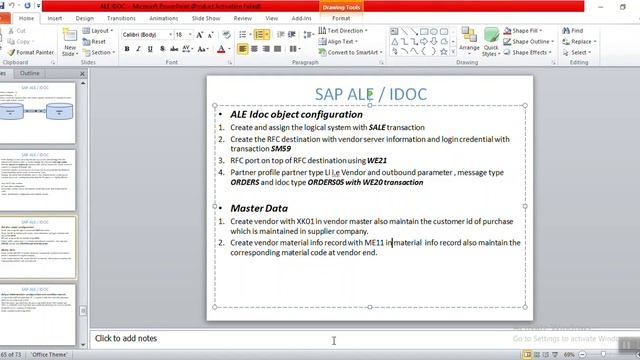
Task: Pick the Rectangle shape in gallery
Action: (x=424, y=31)
